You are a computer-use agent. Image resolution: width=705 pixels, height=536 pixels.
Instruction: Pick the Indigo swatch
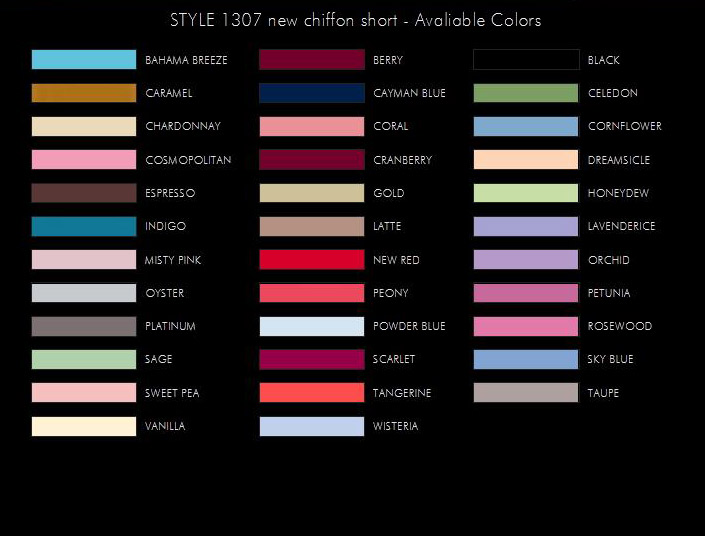[x=84, y=226]
